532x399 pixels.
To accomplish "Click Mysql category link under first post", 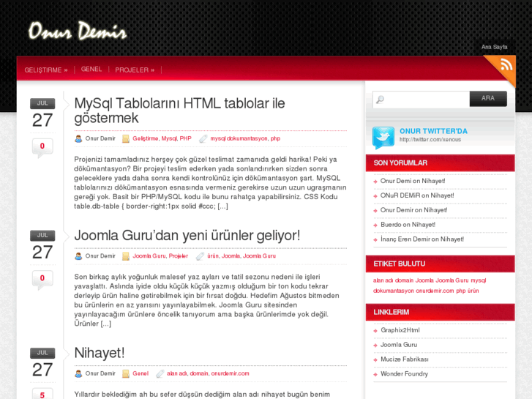I will pyautogui.click(x=169, y=138).
